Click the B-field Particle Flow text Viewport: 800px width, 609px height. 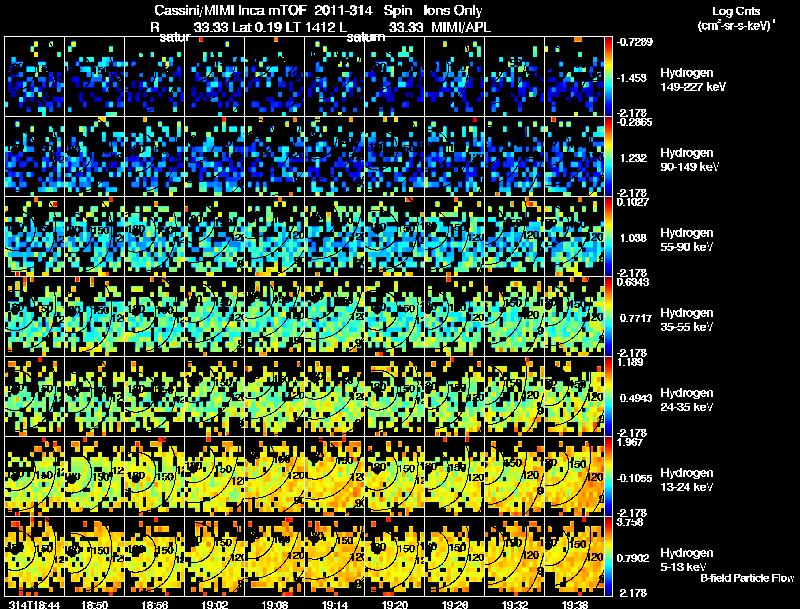coord(747,578)
